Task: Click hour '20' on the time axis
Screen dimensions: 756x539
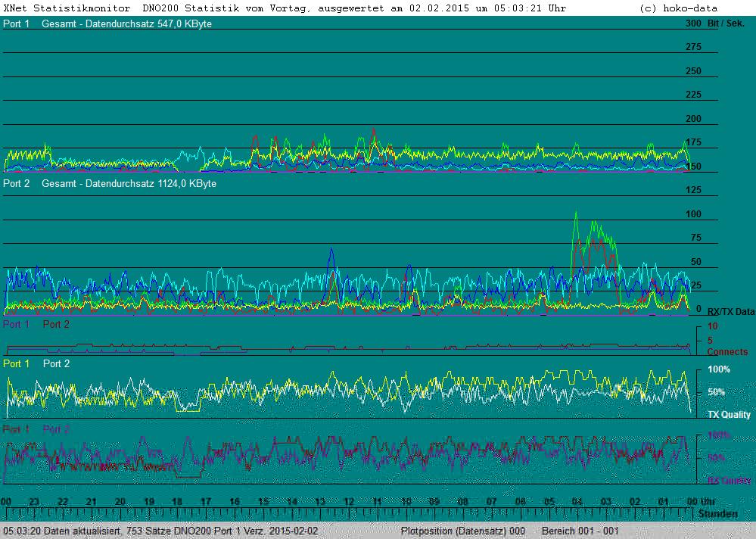Action: click(x=120, y=501)
